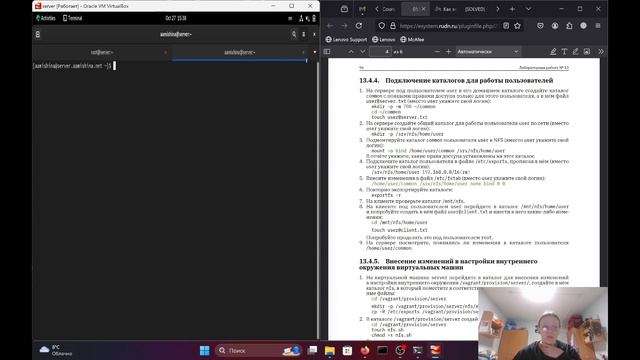Screen dimensions: 640x360
Task: Open the terminal hamburger menu
Action: click(x=304, y=34)
